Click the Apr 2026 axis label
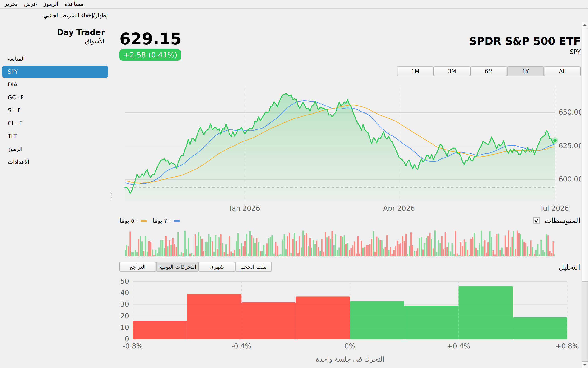 tap(399, 208)
